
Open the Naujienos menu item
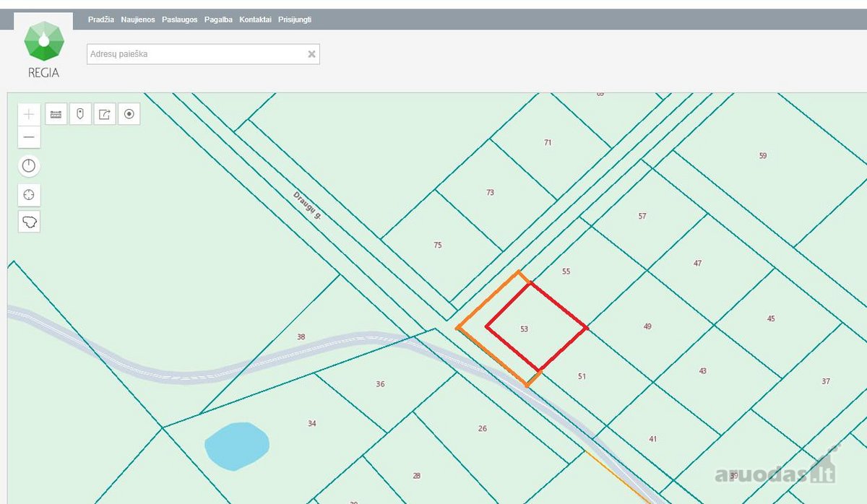point(138,19)
